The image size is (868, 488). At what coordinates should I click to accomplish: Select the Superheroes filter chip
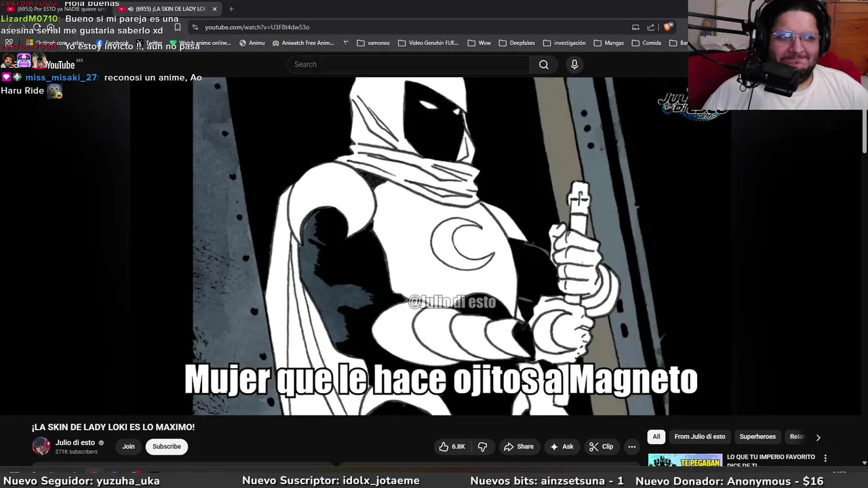coord(757,436)
